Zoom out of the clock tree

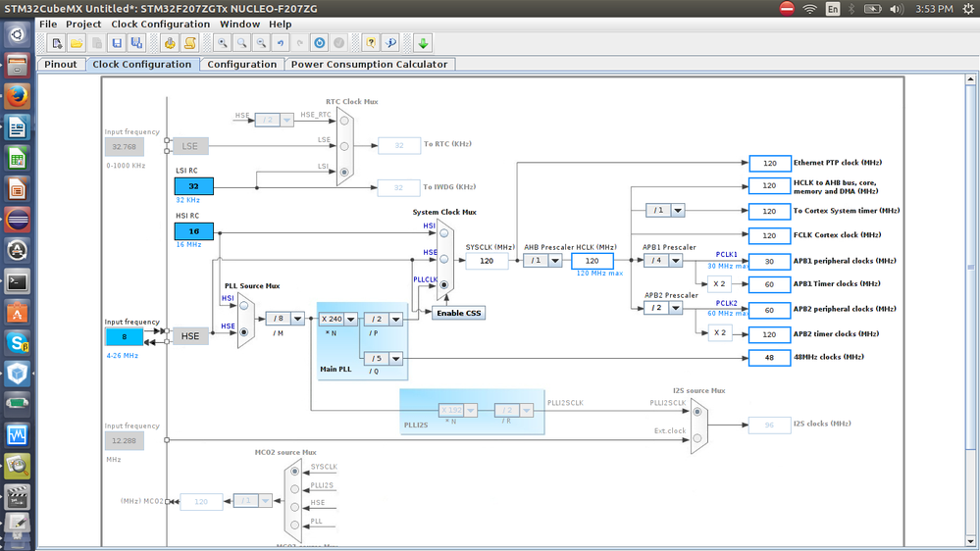click(x=261, y=43)
